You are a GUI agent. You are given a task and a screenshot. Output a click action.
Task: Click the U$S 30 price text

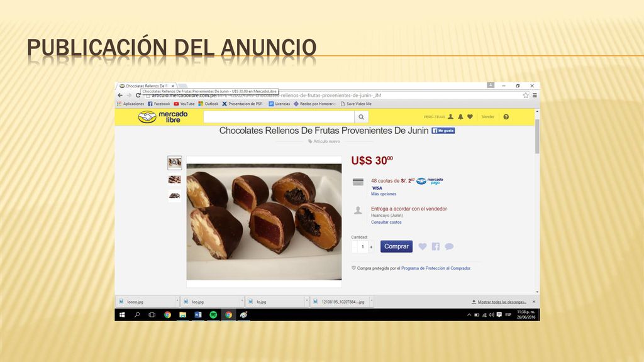pyautogui.click(x=372, y=160)
